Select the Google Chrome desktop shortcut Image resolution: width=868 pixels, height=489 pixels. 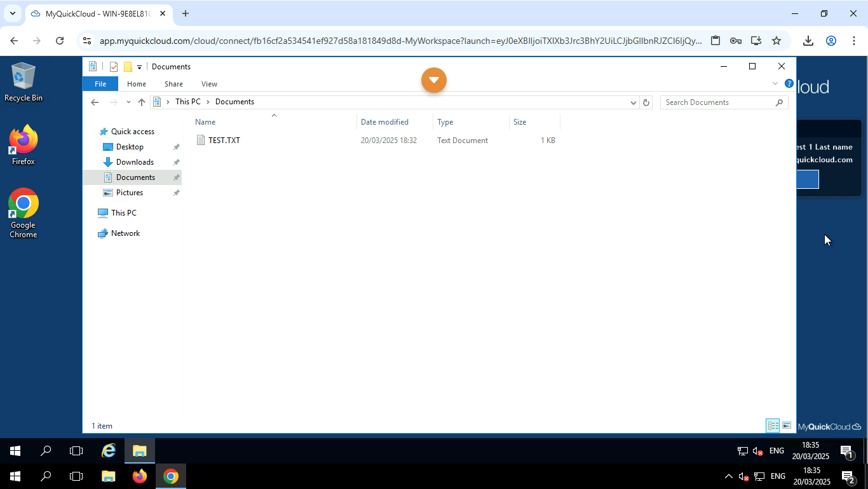24,214
